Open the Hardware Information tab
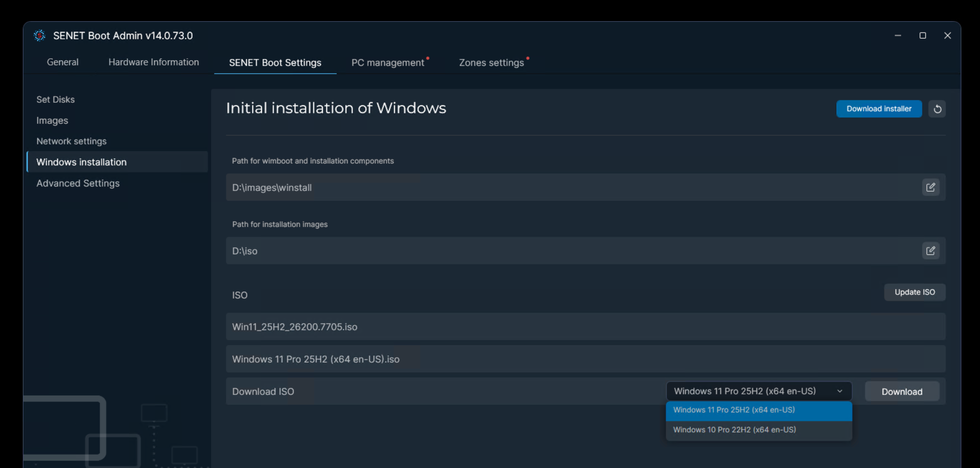Viewport: 980px width, 468px height. click(x=154, y=62)
